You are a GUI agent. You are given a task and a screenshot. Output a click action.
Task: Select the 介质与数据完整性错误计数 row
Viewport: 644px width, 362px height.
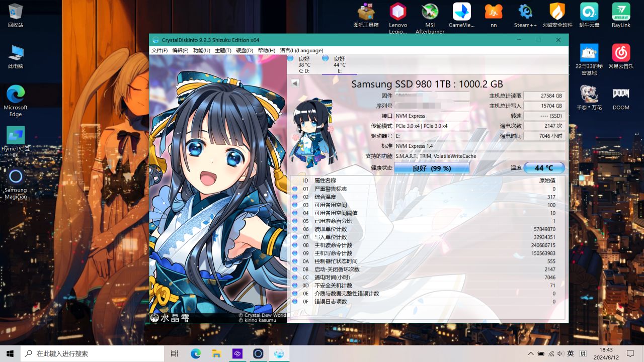pyautogui.click(x=428, y=294)
